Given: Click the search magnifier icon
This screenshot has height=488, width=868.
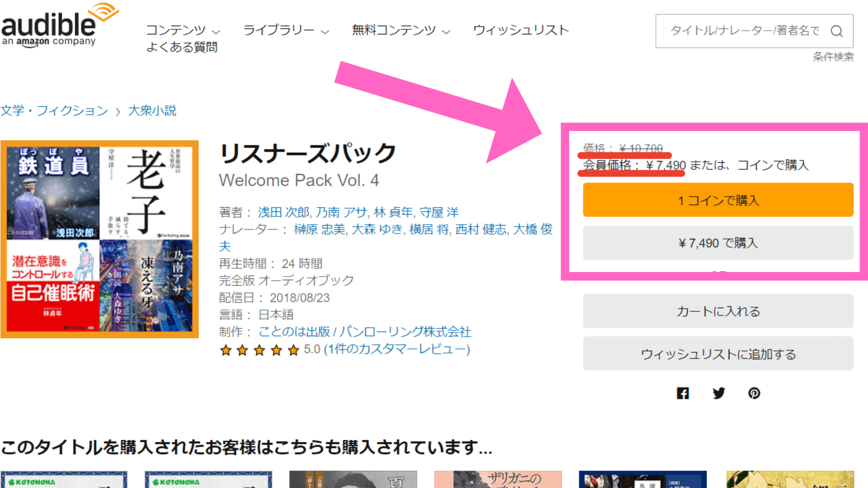Looking at the screenshot, I should (837, 31).
